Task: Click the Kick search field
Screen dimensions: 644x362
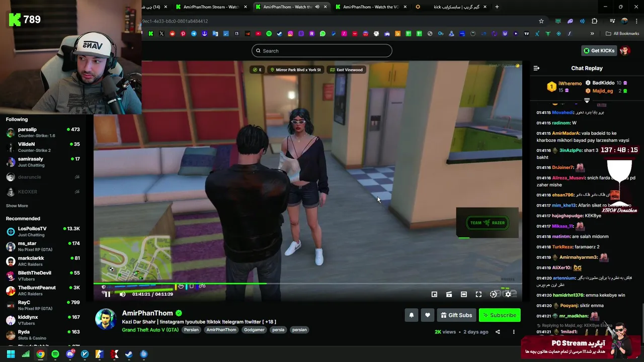Action: click(x=322, y=51)
